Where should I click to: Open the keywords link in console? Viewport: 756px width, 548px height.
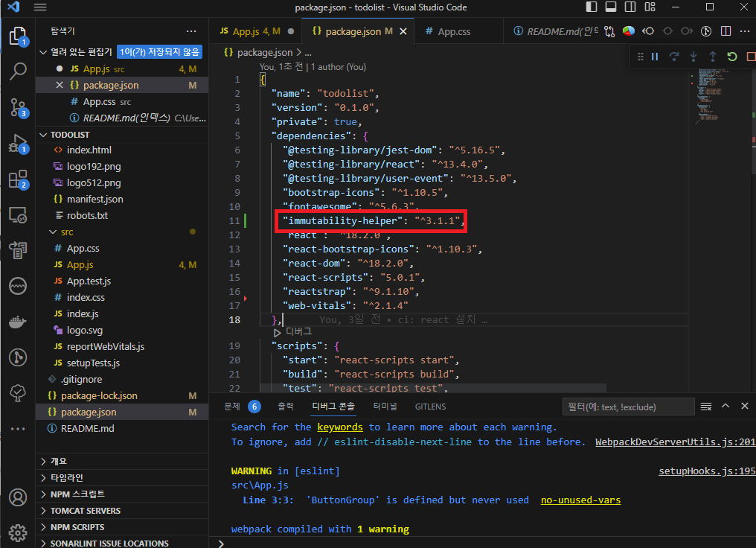click(x=340, y=427)
